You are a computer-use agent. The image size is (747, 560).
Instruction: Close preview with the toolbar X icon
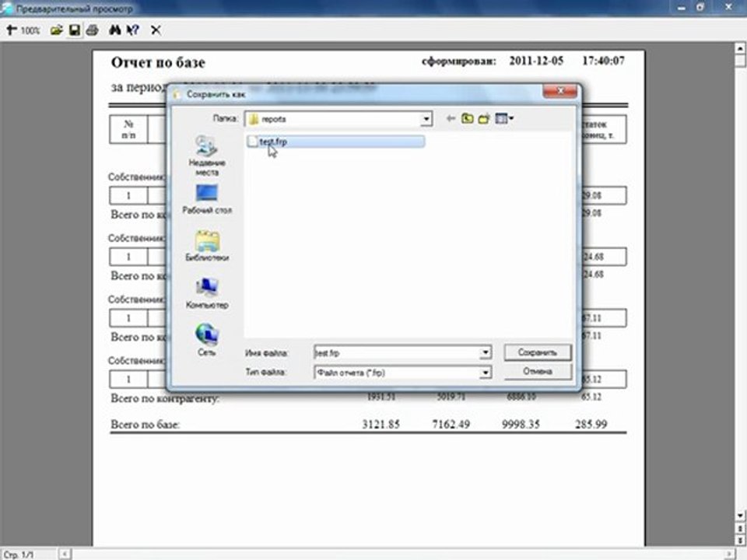(156, 30)
